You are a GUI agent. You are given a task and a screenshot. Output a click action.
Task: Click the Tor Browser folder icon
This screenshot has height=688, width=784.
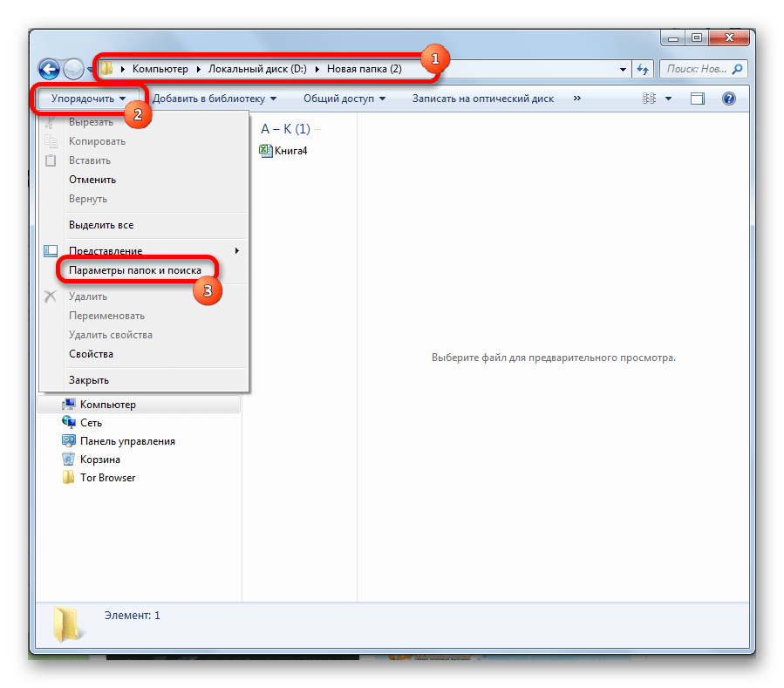[69, 478]
